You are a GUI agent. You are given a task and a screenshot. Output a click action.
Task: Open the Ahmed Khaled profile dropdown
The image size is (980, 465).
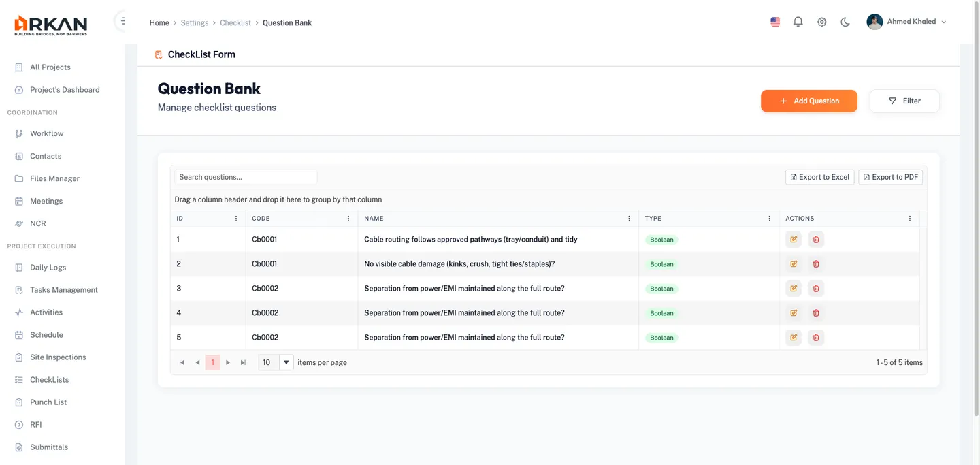[x=905, y=21]
